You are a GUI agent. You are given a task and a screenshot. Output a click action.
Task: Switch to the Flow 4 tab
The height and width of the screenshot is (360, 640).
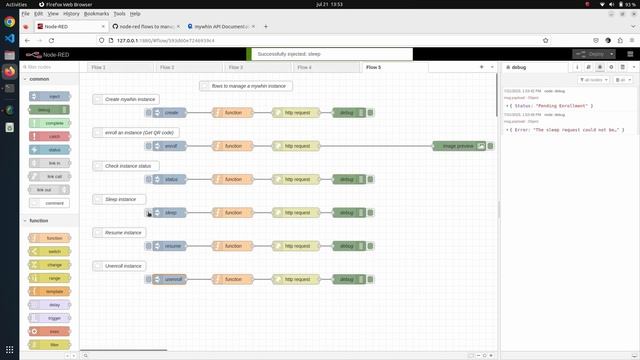pyautogui.click(x=327, y=67)
